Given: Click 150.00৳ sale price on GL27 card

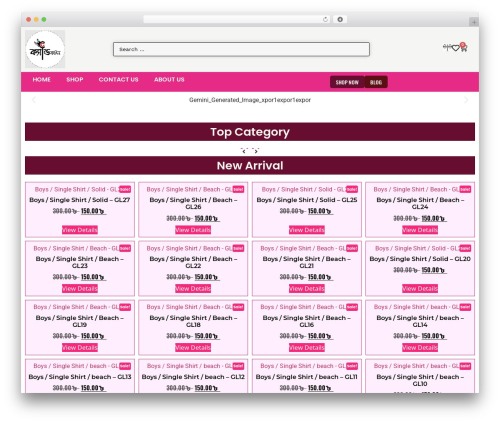Looking at the screenshot, I should point(93,211).
